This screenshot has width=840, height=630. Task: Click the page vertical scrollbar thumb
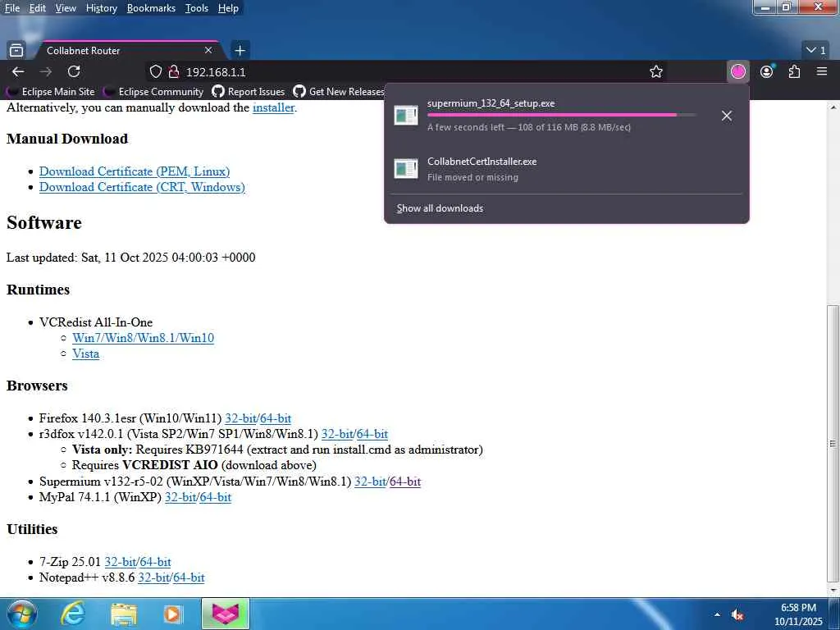833,444
